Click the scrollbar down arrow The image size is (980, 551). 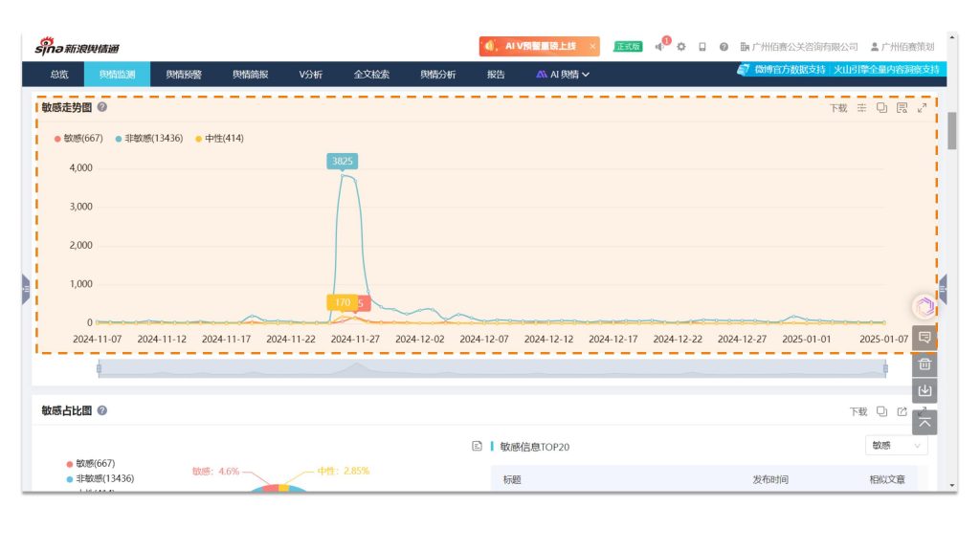(x=952, y=485)
